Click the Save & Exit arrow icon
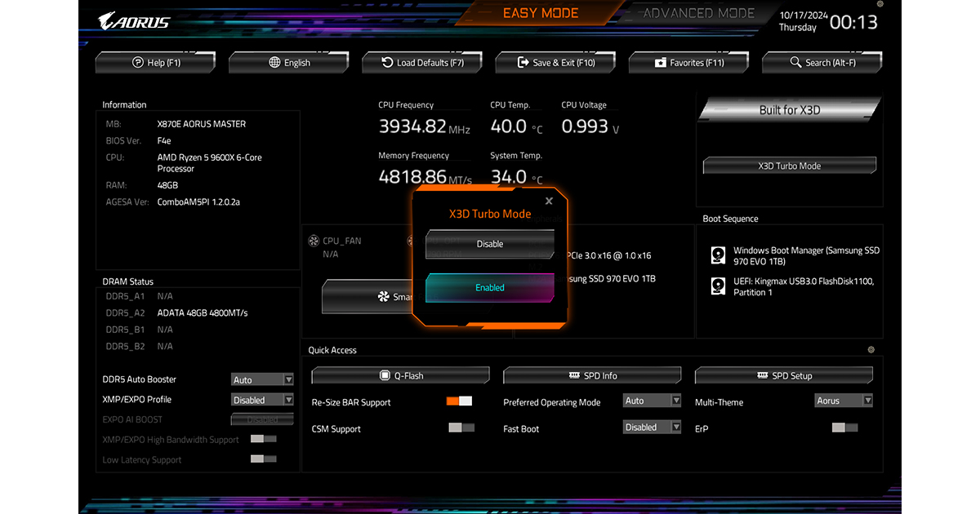The image size is (980, 514). [x=523, y=63]
